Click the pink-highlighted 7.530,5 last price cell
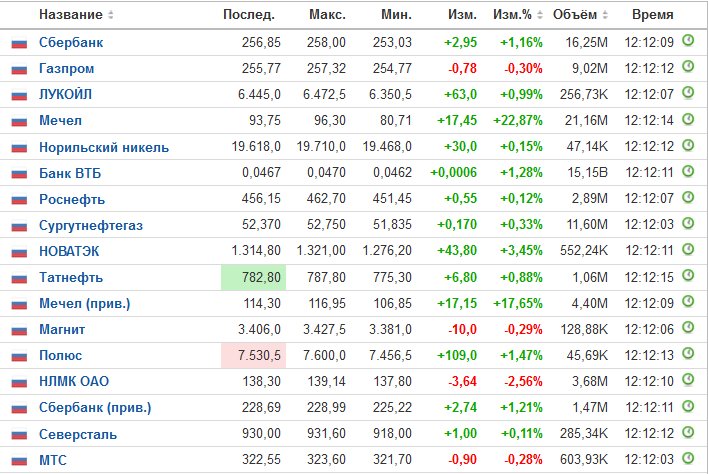 [x=253, y=355]
